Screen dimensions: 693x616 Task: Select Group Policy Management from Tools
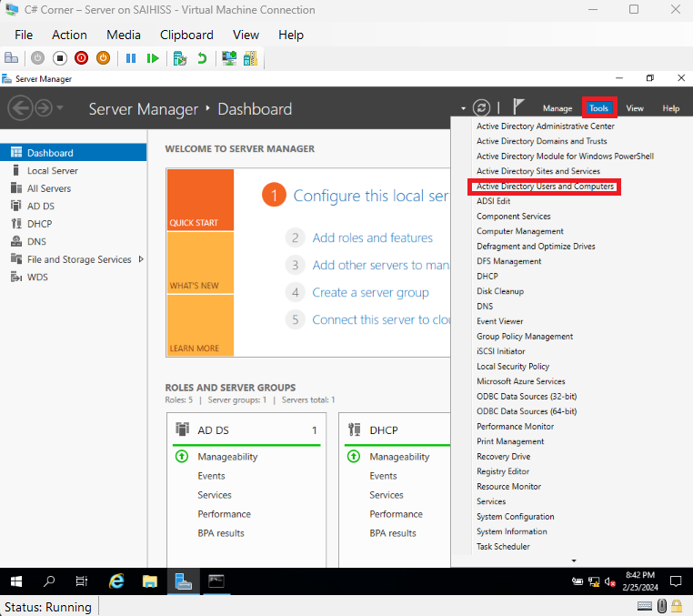pyautogui.click(x=525, y=337)
